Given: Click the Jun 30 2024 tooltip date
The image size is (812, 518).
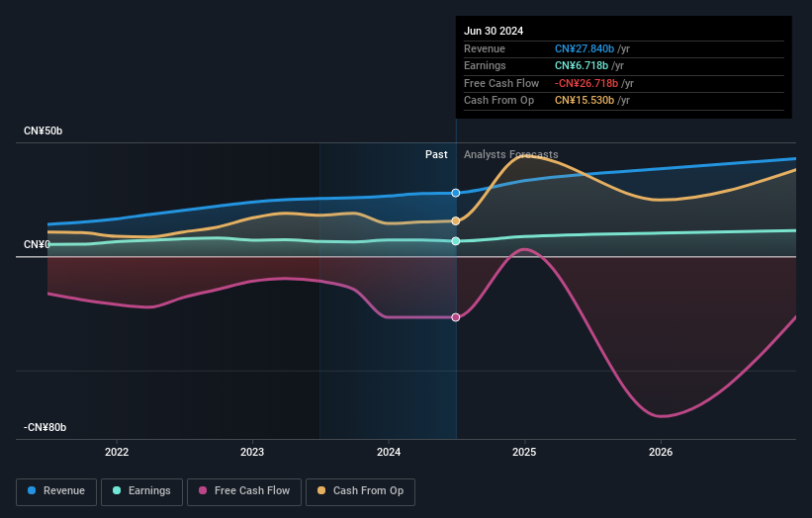Looking at the screenshot, I should point(494,31).
